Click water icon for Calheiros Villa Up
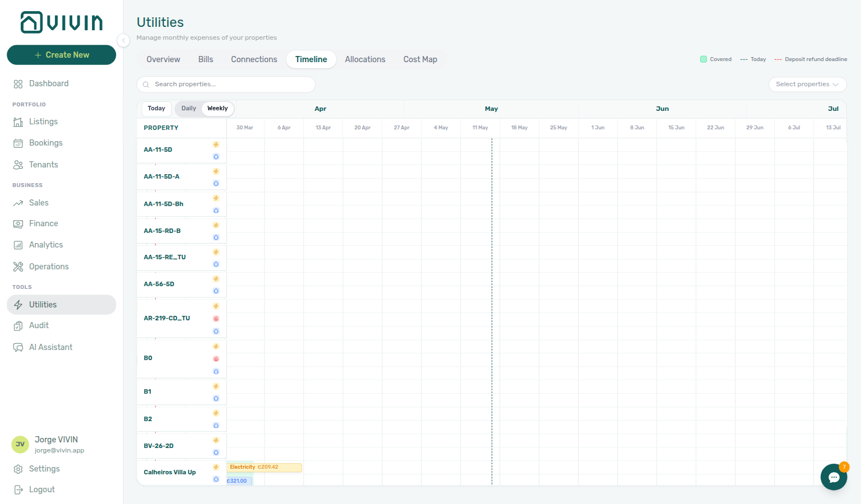The height and width of the screenshot is (504, 861). point(216,479)
